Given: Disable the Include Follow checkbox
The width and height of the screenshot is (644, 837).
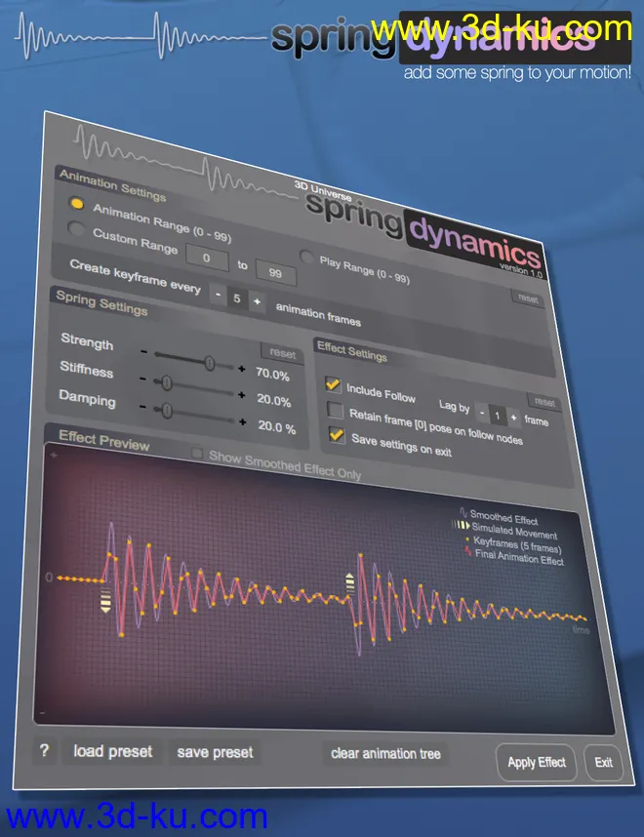Looking at the screenshot, I should [333, 385].
